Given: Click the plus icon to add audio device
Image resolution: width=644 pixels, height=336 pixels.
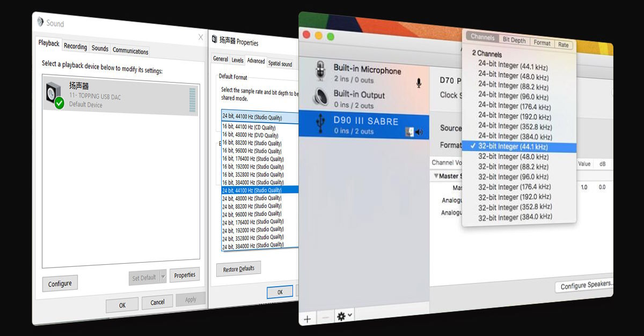Looking at the screenshot, I should (308, 319).
